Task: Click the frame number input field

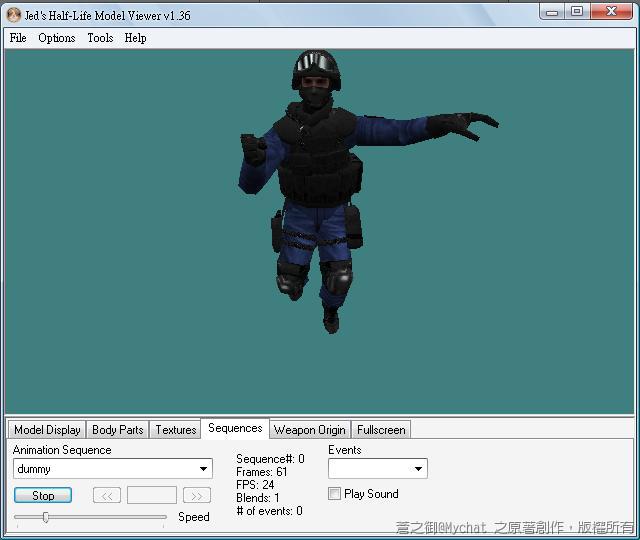Action: 152,496
